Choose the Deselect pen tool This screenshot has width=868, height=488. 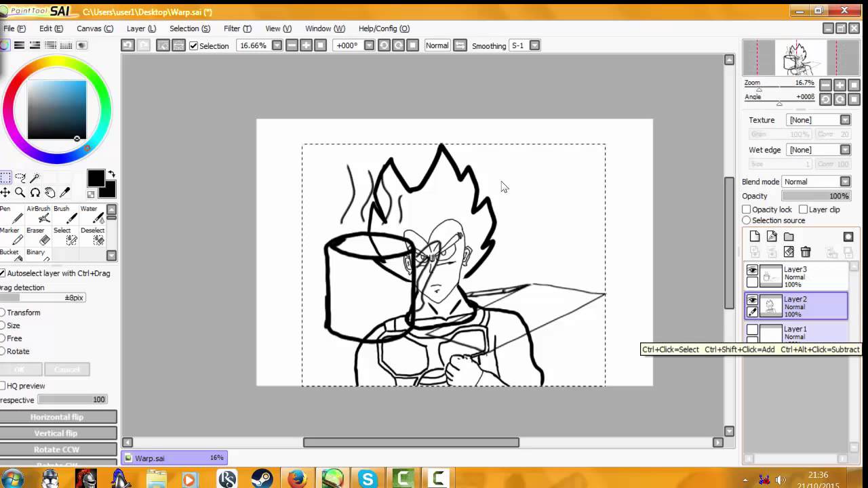(x=92, y=236)
